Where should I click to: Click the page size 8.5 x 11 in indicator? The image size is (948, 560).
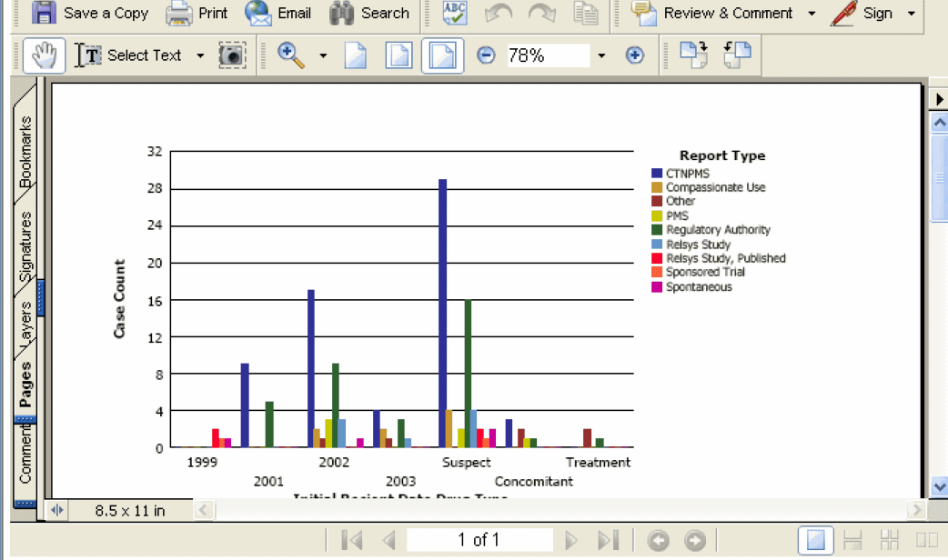[130, 511]
